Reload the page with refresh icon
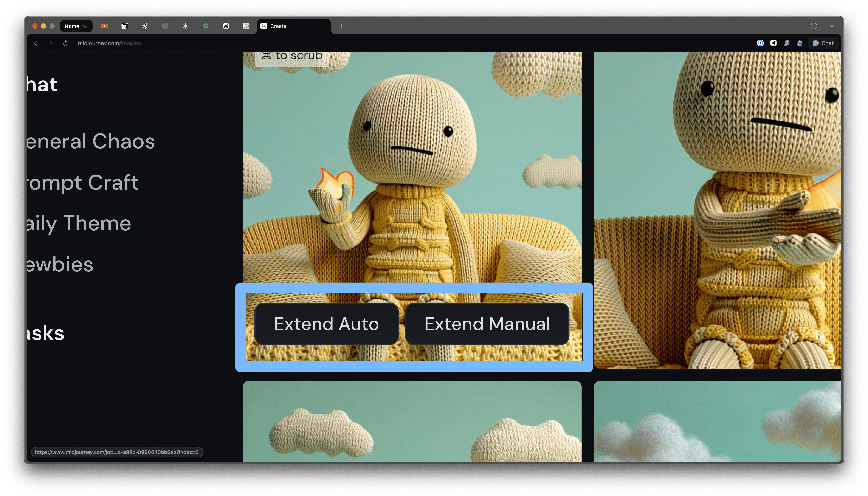 (66, 43)
